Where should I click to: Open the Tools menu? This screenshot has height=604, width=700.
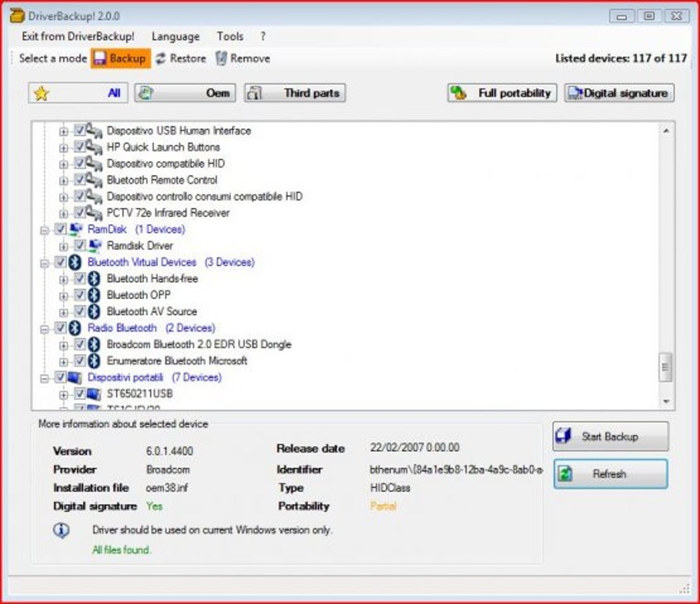click(230, 36)
